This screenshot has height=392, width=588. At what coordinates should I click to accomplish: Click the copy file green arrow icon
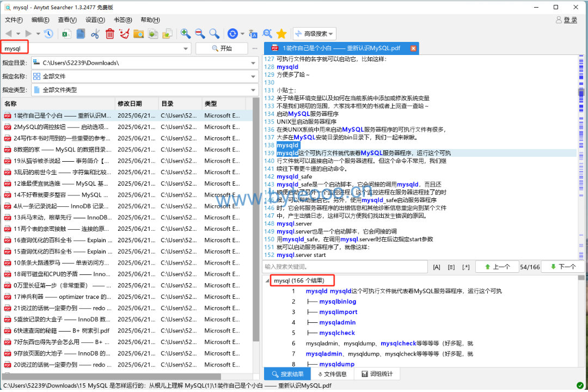click(152, 34)
